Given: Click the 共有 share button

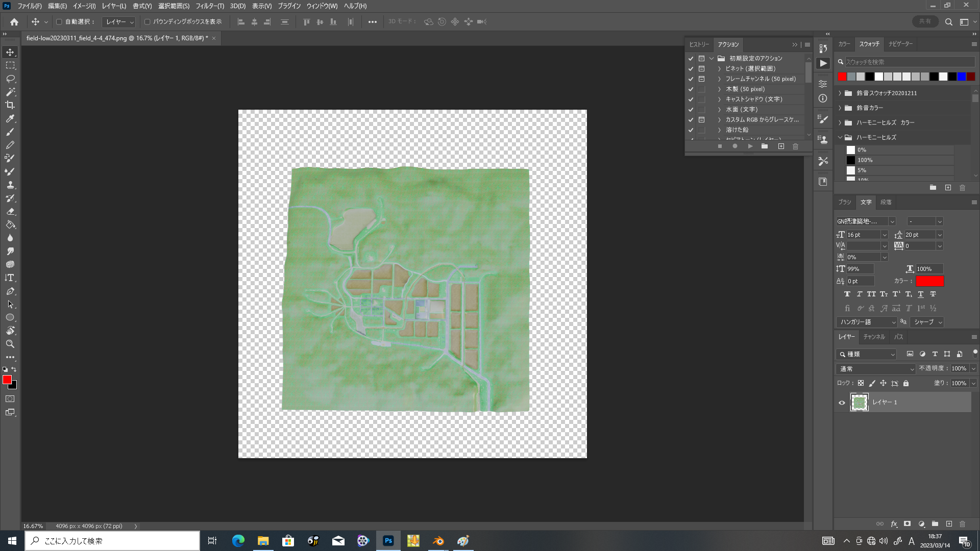Looking at the screenshot, I should click(925, 22).
